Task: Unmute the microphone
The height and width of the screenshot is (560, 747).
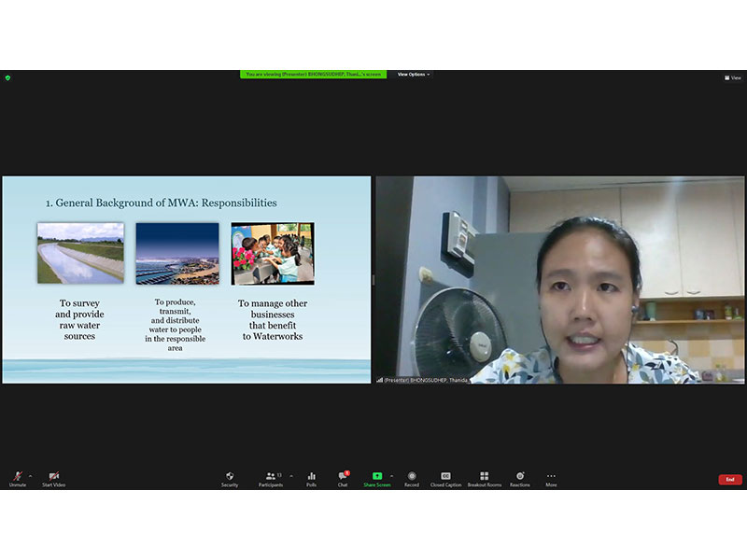Action: click(17, 477)
